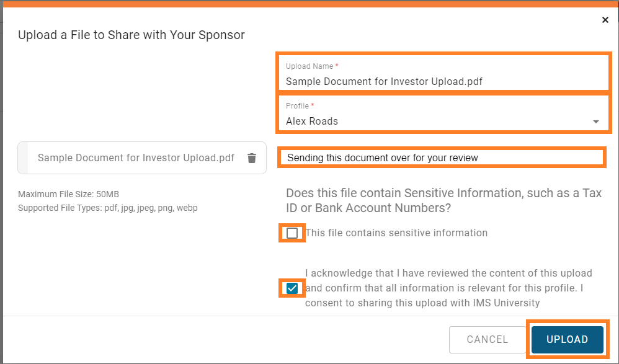Click the "Sending this document over" description field

click(442, 158)
